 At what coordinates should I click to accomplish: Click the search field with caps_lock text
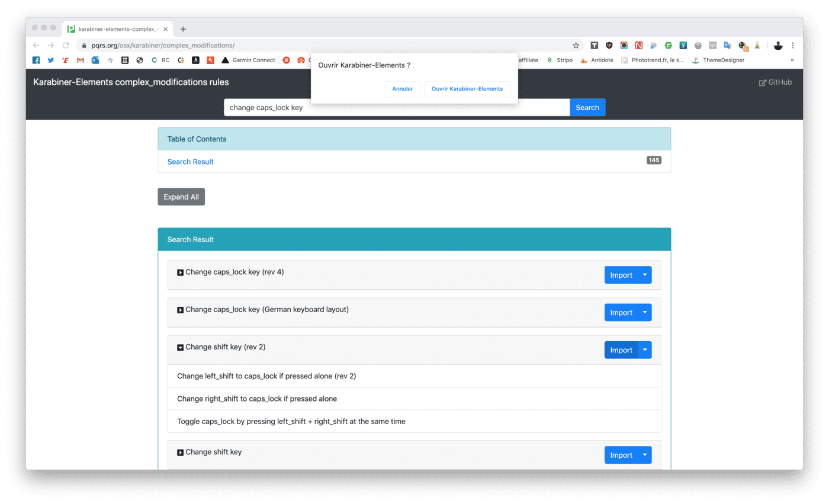click(397, 107)
